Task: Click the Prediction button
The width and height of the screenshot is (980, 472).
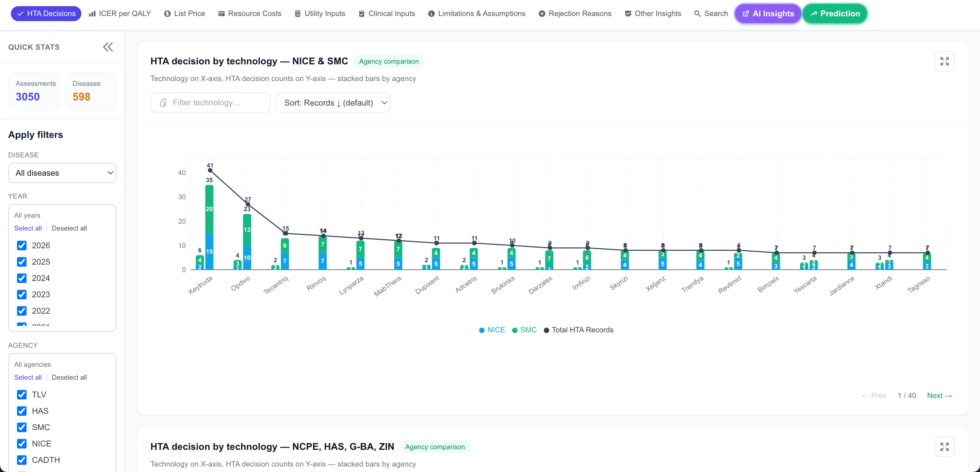Action: [835, 14]
